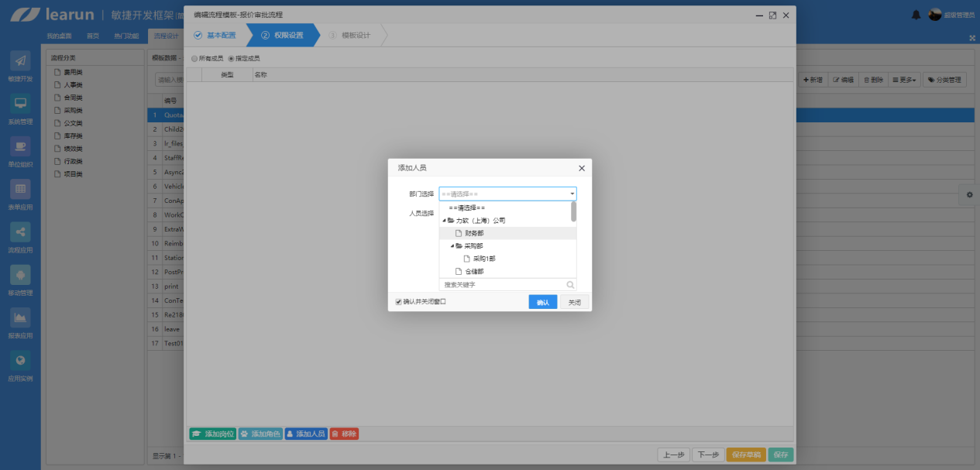Switch to the 我的桌面 tab
980x470 pixels.
(59, 36)
